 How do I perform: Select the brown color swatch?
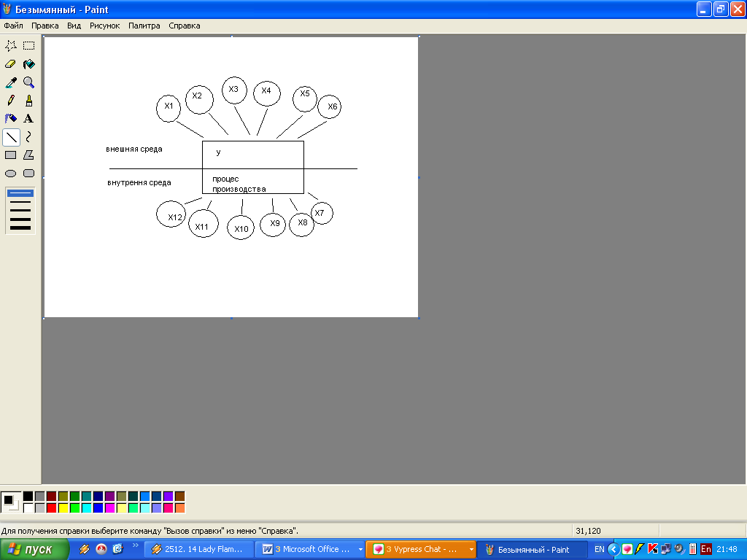point(179,497)
